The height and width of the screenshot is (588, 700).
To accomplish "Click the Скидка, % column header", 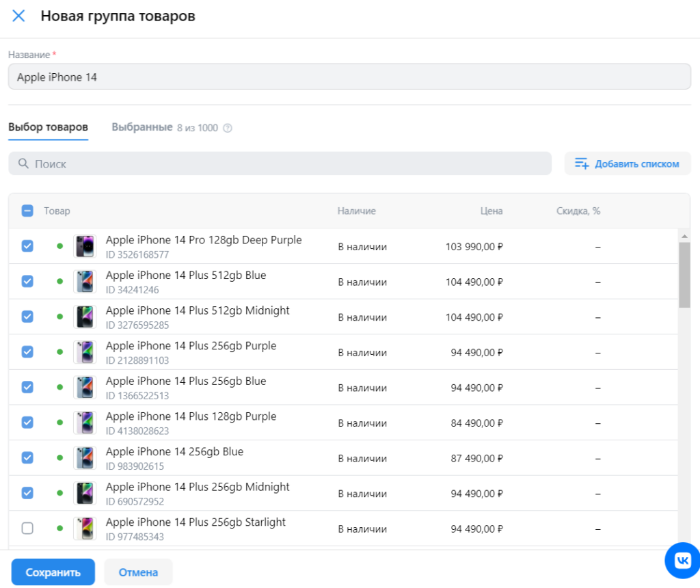I will click(578, 211).
